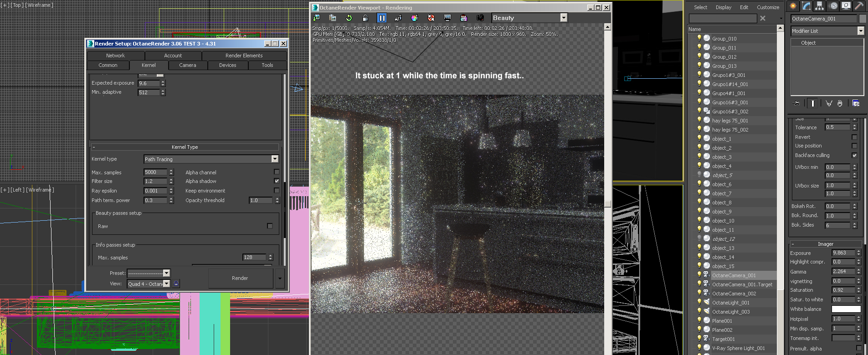Toggle visibility bulb for object_5

point(699,175)
